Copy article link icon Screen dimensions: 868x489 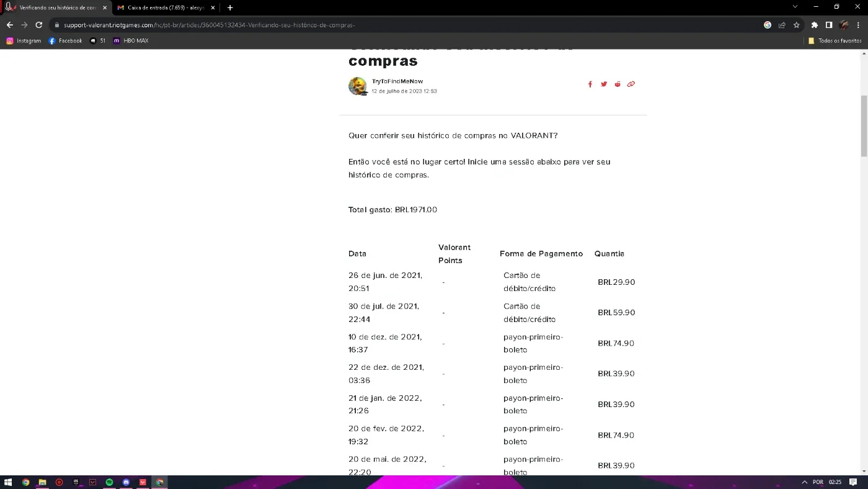point(631,84)
